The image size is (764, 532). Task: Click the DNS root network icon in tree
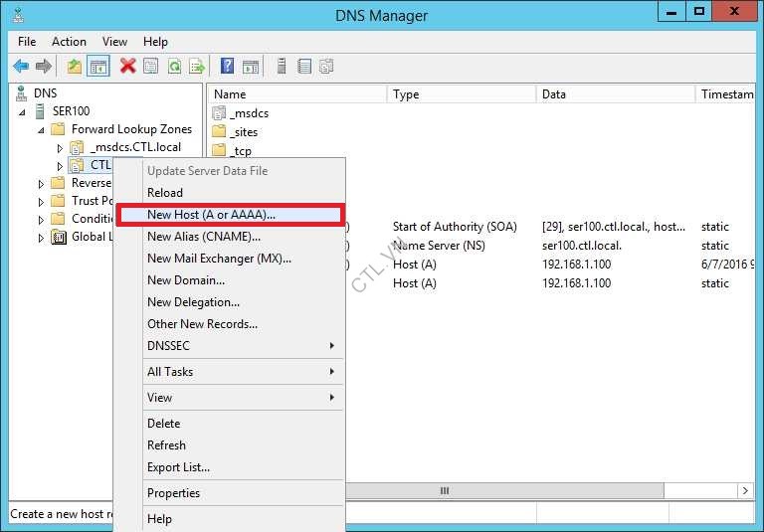21,93
